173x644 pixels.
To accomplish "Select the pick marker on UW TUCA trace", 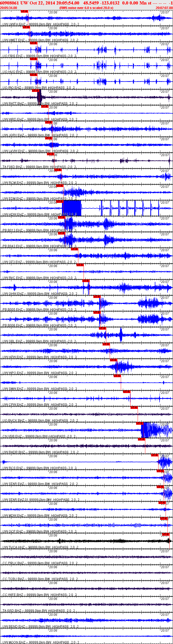I will pos(165,534).
